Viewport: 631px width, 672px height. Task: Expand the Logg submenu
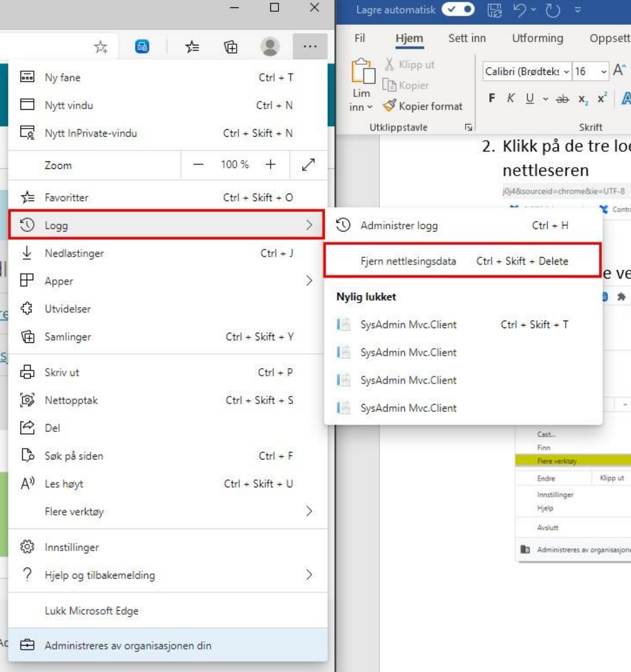[167, 225]
